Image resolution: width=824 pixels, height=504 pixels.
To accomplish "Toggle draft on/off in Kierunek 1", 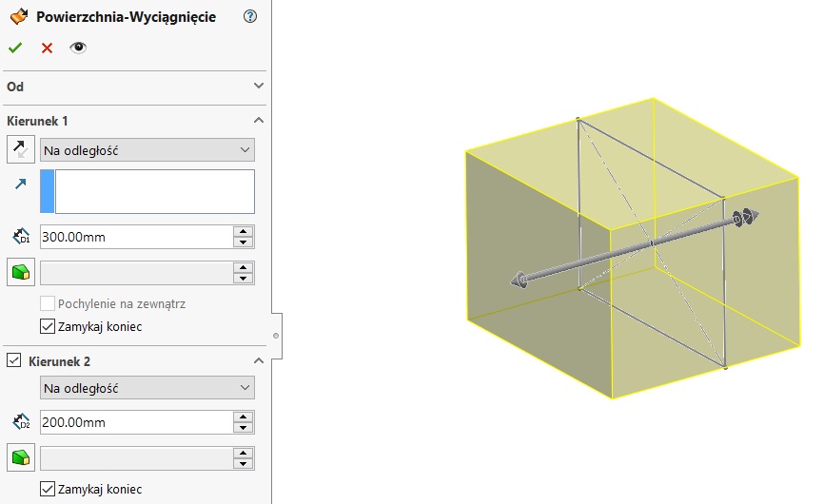I will tap(21, 272).
